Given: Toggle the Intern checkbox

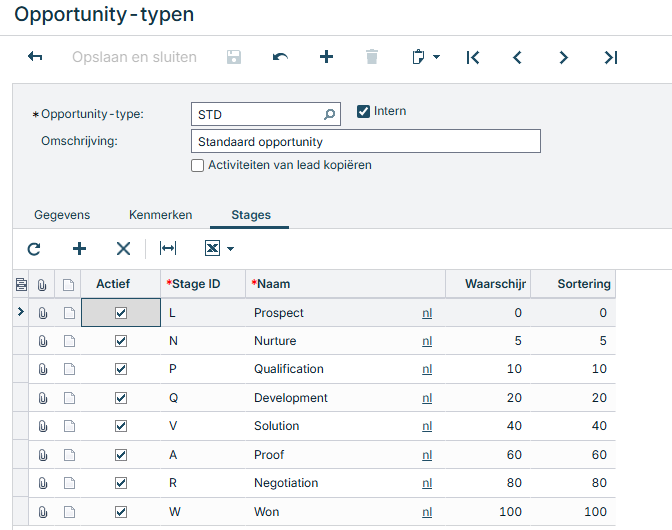Looking at the screenshot, I should coord(364,112).
